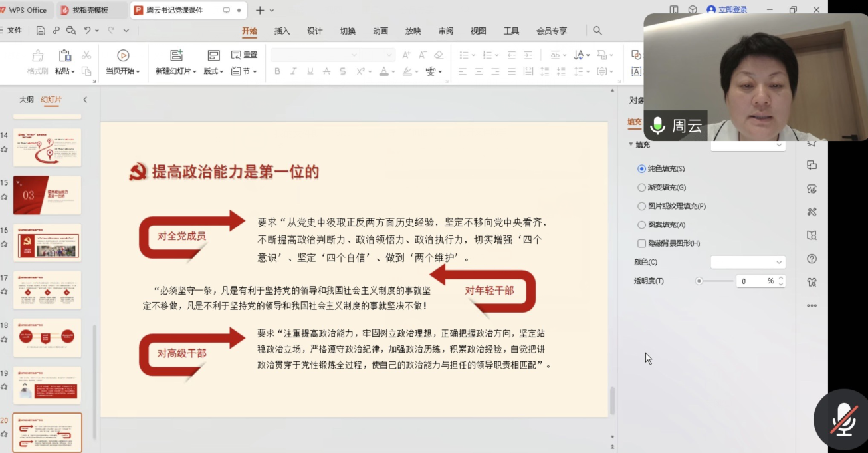This screenshot has height=453, width=868.
Task: Click the 重置 reset button
Action: tap(243, 55)
